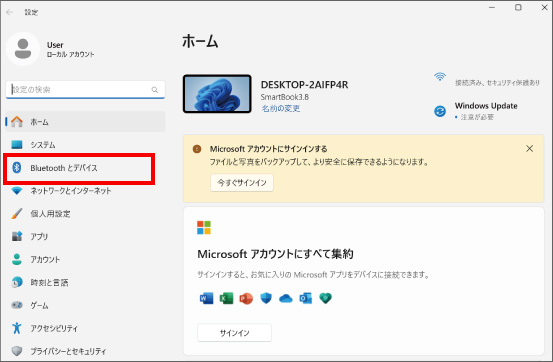553x362 pixels.
Task: Open the 接続済み、セキュリティ保護あり network status
Action: pyautogui.click(x=497, y=83)
